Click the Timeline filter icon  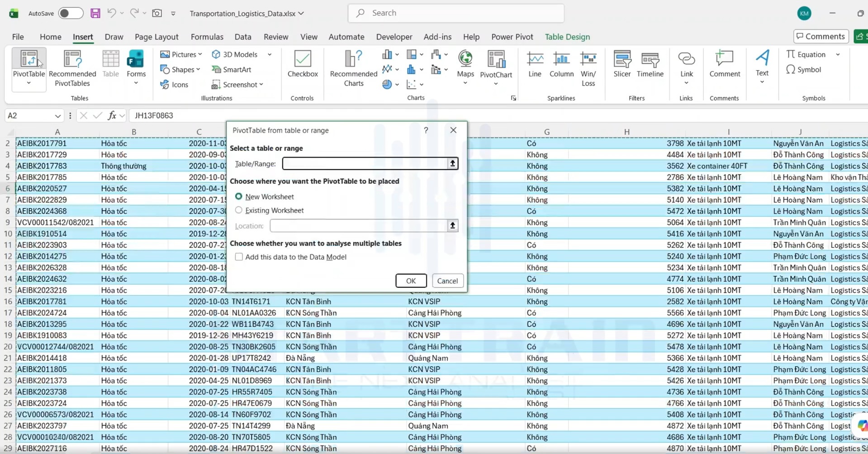[x=650, y=64]
